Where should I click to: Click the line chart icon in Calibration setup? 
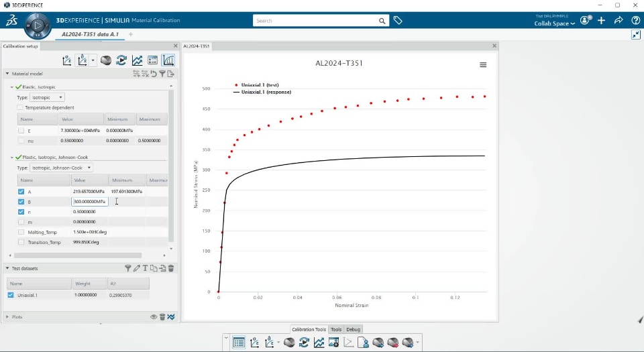pyautogui.click(x=137, y=60)
